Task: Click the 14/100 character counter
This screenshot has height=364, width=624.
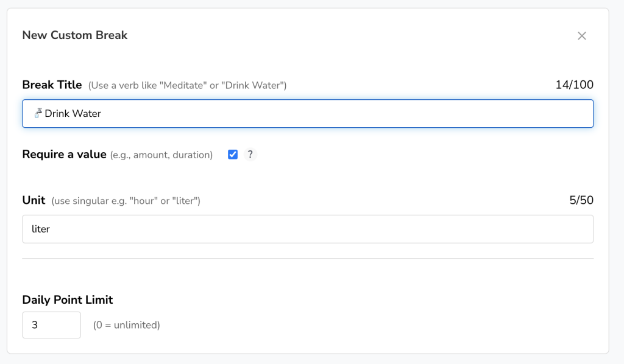Action: [x=574, y=85]
